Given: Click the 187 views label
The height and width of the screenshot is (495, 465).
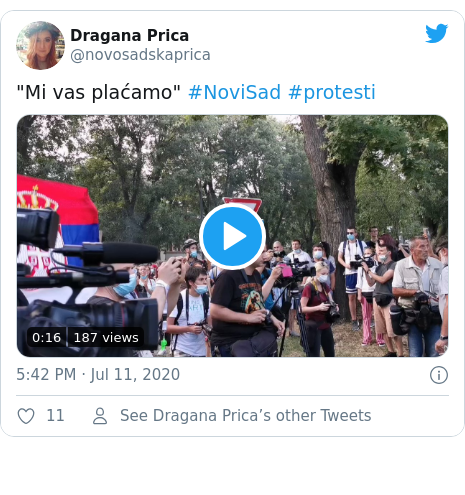Looking at the screenshot, I should (x=106, y=338).
